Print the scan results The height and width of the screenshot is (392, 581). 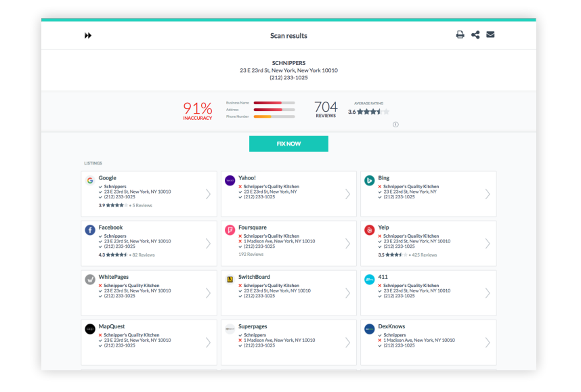point(460,35)
